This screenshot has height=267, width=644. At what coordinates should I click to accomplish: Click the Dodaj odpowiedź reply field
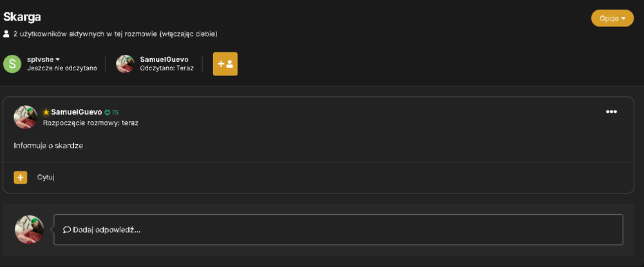click(339, 230)
